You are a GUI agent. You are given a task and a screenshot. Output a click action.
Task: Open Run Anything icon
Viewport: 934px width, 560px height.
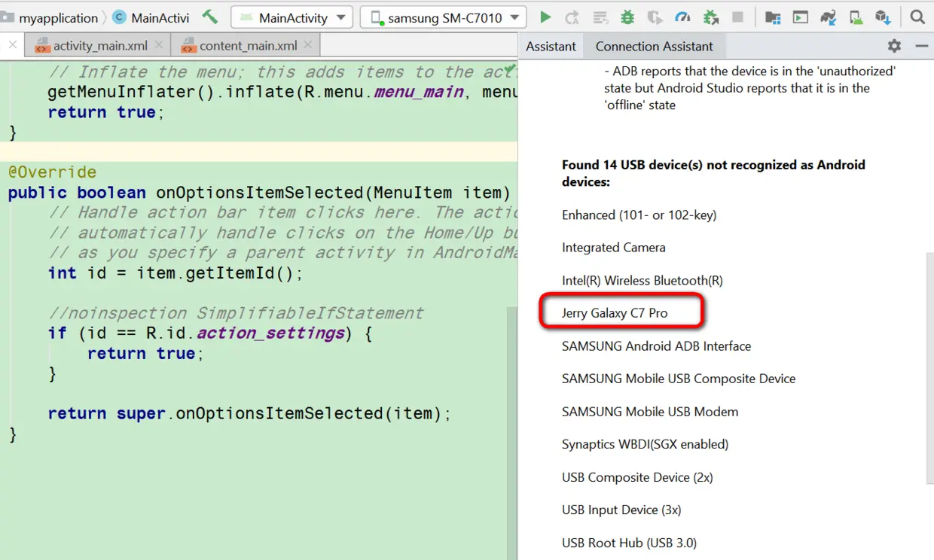[x=801, y=17]
